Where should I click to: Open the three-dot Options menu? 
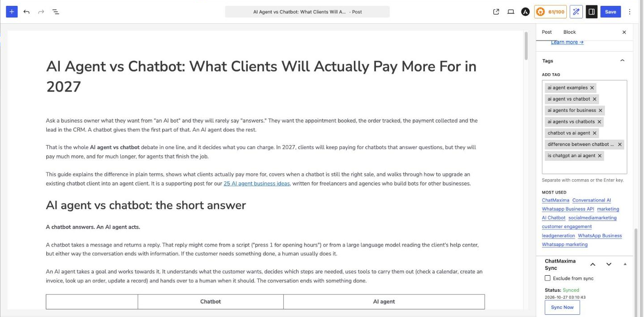(630, 12)
